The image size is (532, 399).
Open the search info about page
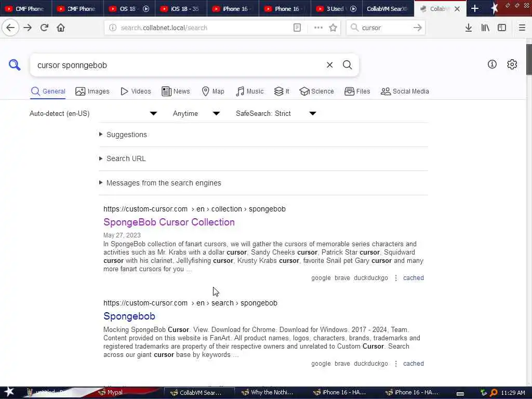click(492, 64)
